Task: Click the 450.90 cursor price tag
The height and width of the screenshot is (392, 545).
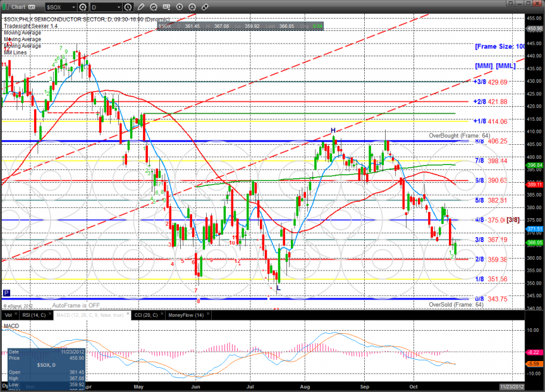Action: [535, 28]
